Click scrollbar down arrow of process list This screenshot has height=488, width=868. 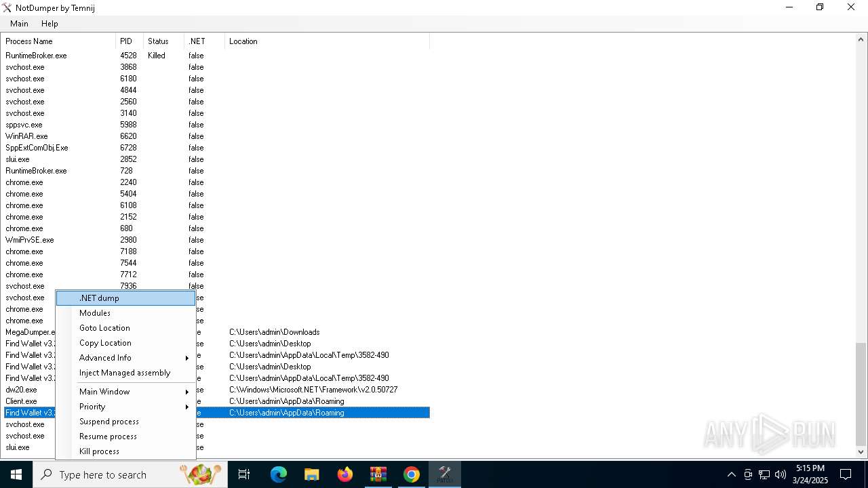[861, 452]
